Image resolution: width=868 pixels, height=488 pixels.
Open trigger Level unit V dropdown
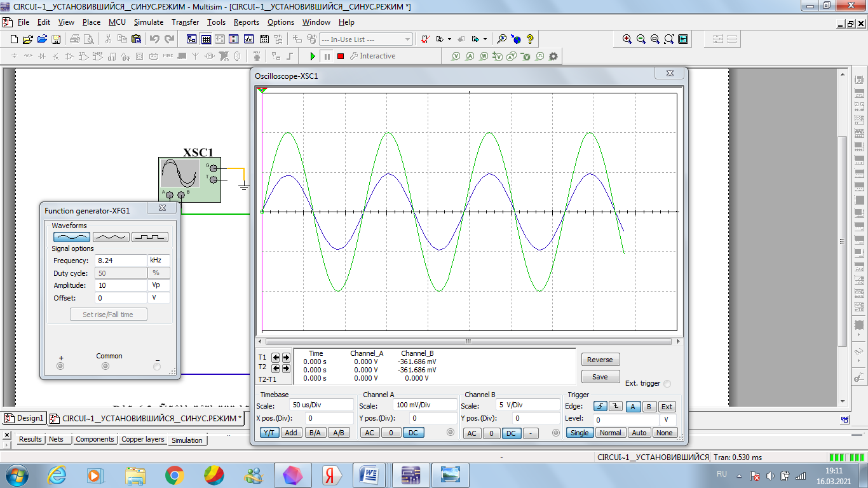point(668,419)
